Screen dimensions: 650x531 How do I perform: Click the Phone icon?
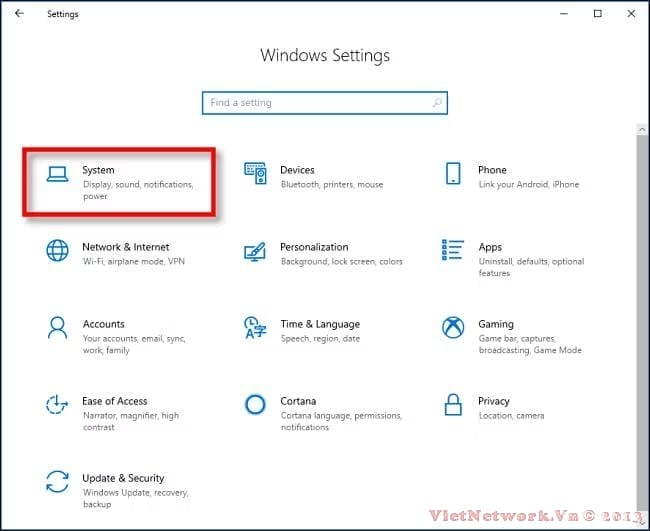(x=453, y=174)
